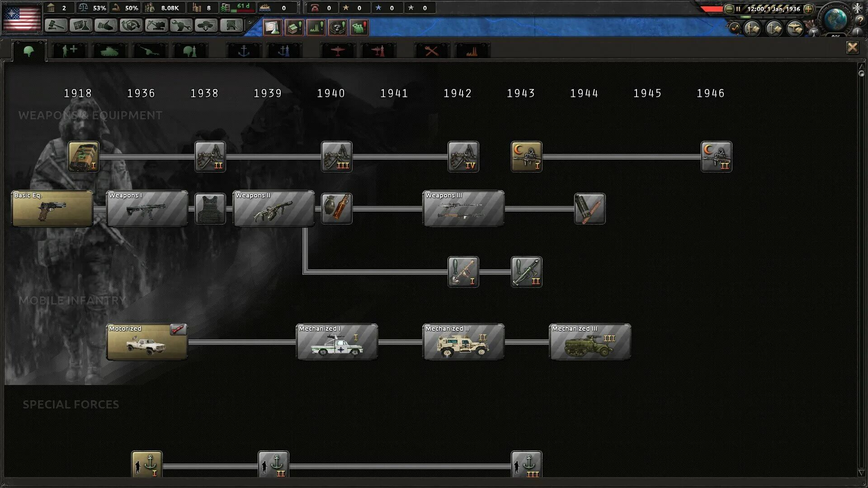This screenshot has height=488, width=868.
Task: Increase game speed with plus button
Action: tap(808, 9)
